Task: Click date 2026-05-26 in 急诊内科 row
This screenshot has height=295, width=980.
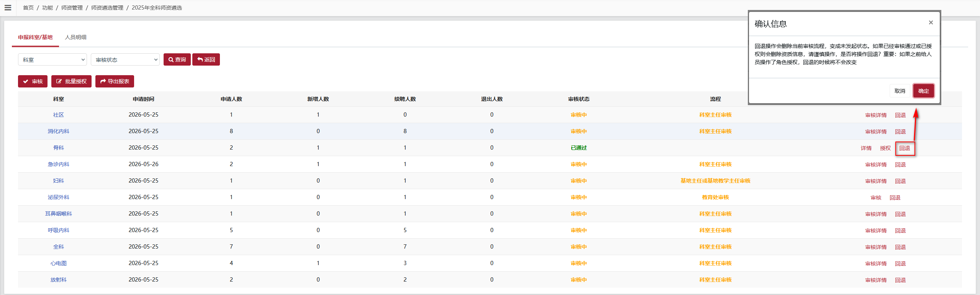Action: [x=143, y=164]
